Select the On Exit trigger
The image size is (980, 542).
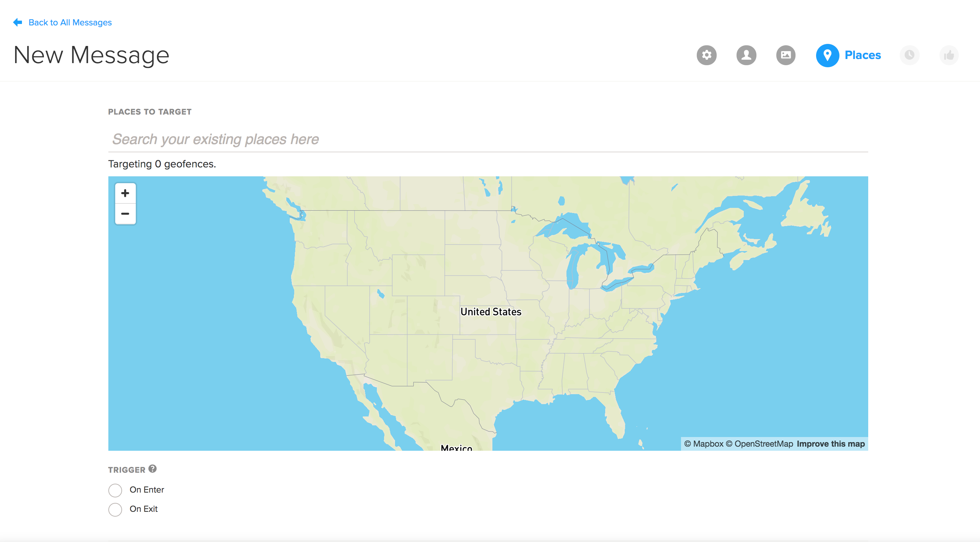(x=115, y=509)
